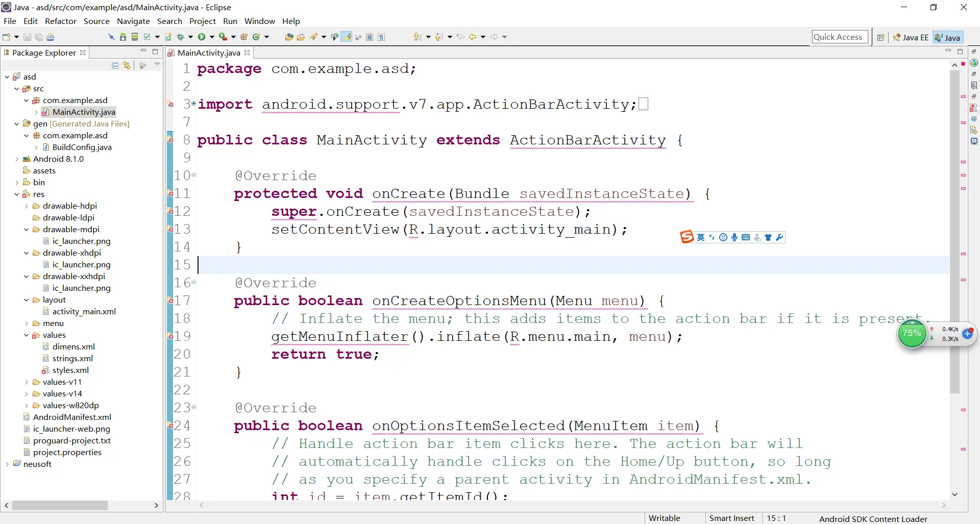Viewport: 980px width, 524px height.
Task: Click the New Java Package icon
Action: (x=244, y=37)
